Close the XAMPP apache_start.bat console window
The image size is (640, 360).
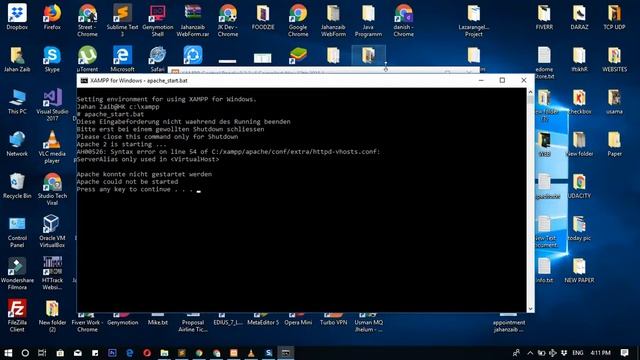524,80
